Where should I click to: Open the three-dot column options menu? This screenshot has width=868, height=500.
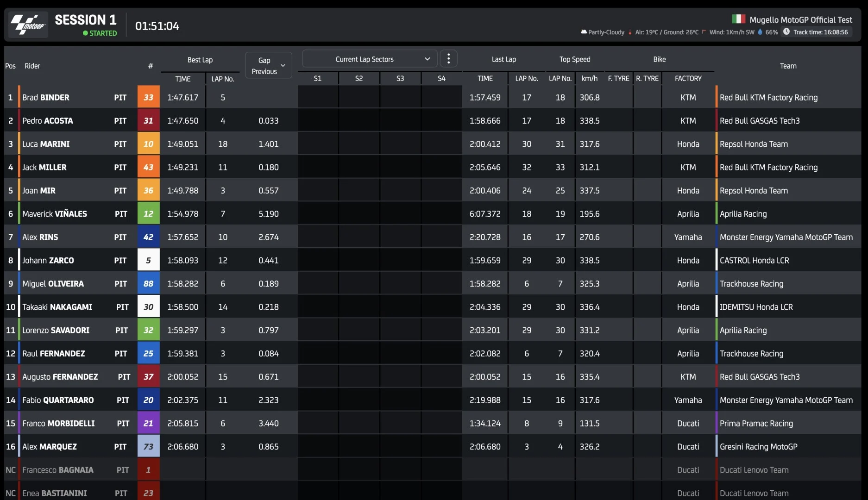coord(448,59)
